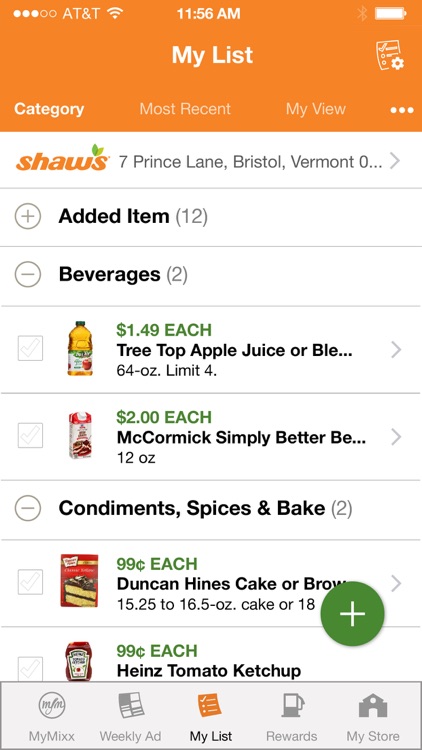
Task: Switch to My View tab
Action: pos(316,109)
